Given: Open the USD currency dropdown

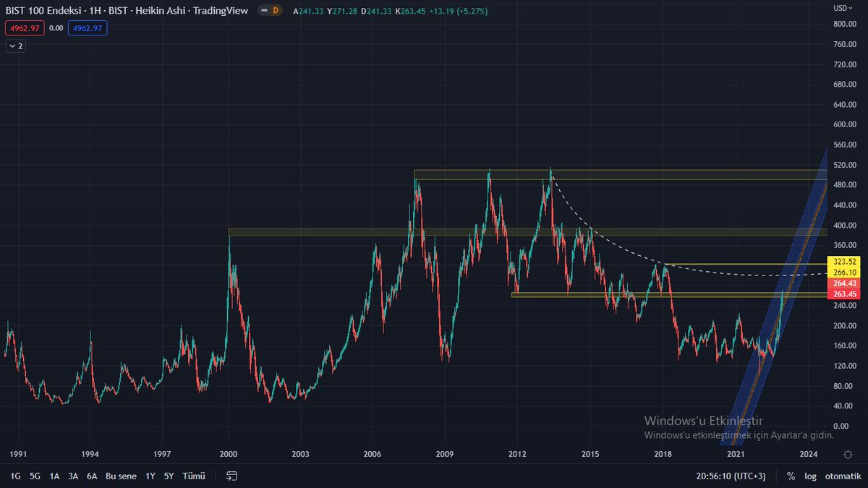Looking at the screenshot, I should pos(843,8).
